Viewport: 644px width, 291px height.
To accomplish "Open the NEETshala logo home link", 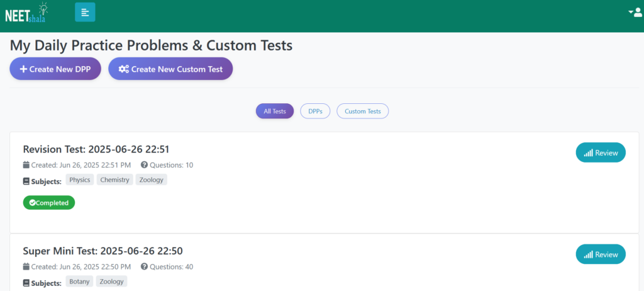I will [26, 13].
